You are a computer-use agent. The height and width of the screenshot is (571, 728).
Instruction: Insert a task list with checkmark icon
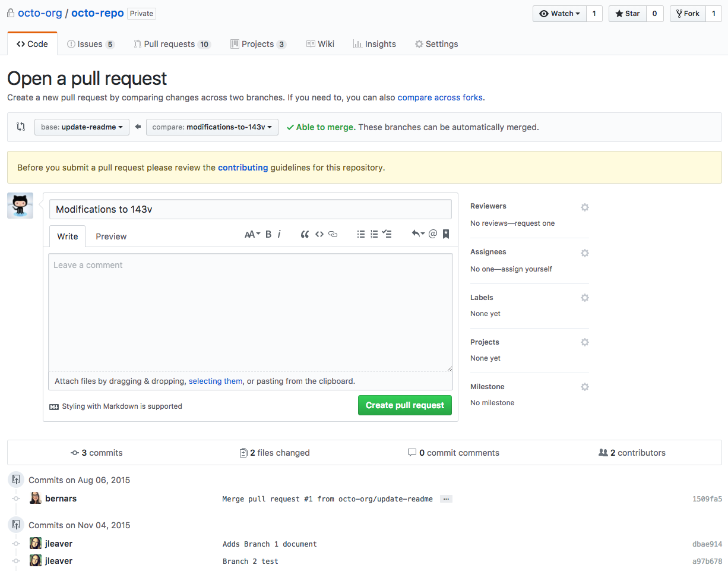point(387,234)
